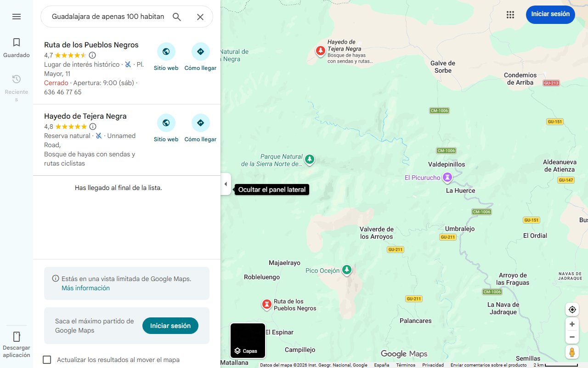Click the Descargar aplicación phone icon
This screenshot has width=588, height=368.
tap(17, 337)
